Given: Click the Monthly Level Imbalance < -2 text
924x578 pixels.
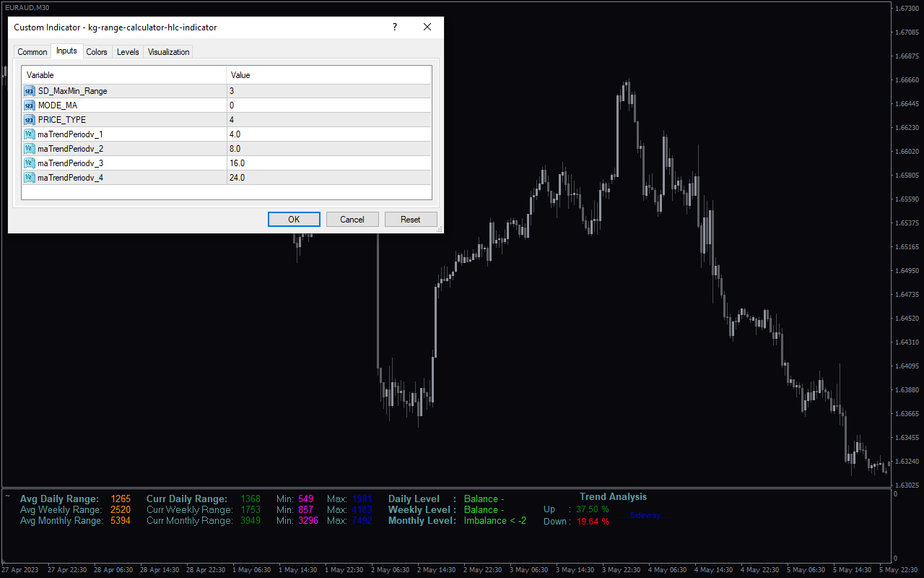Looking at the screenshot, I should pyautogui.click(x=495, y=521).
